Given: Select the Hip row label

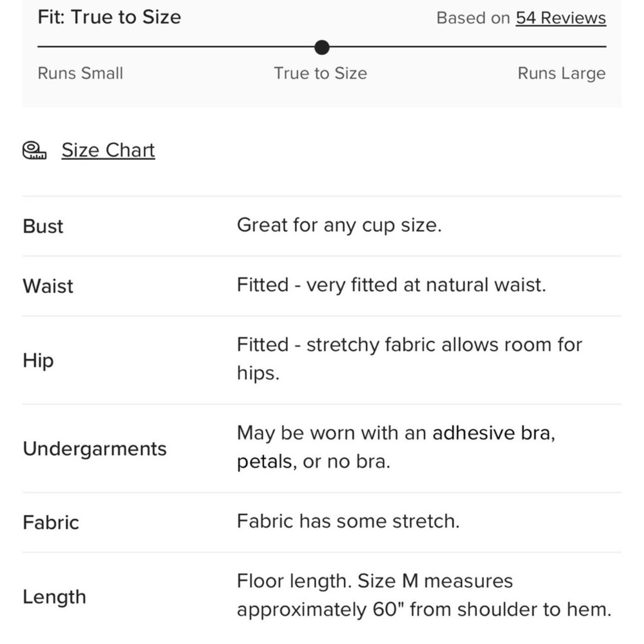Looking at the screenshot, I should (x=38, y=360).
